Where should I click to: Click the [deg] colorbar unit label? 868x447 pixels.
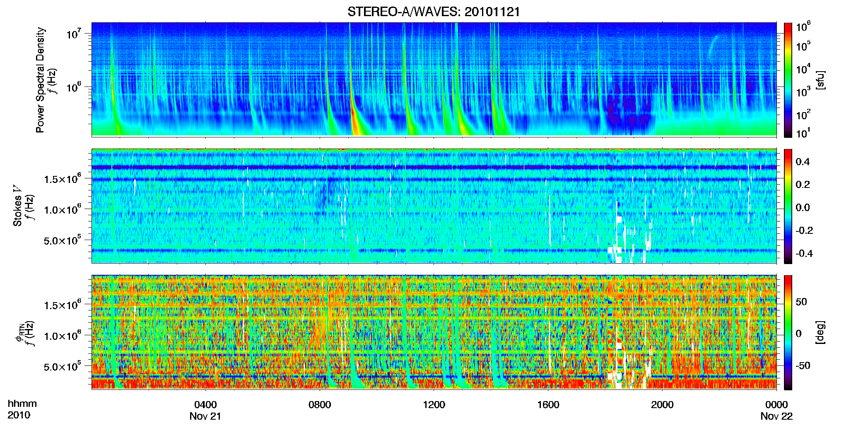pyautogui.click(x=820, y=332)
